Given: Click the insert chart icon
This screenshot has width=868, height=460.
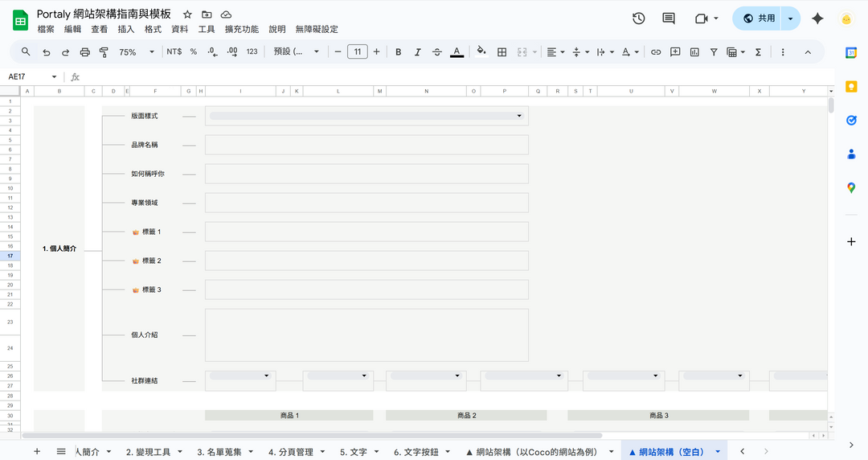Looking at the screenshot, I should point(694,52).
